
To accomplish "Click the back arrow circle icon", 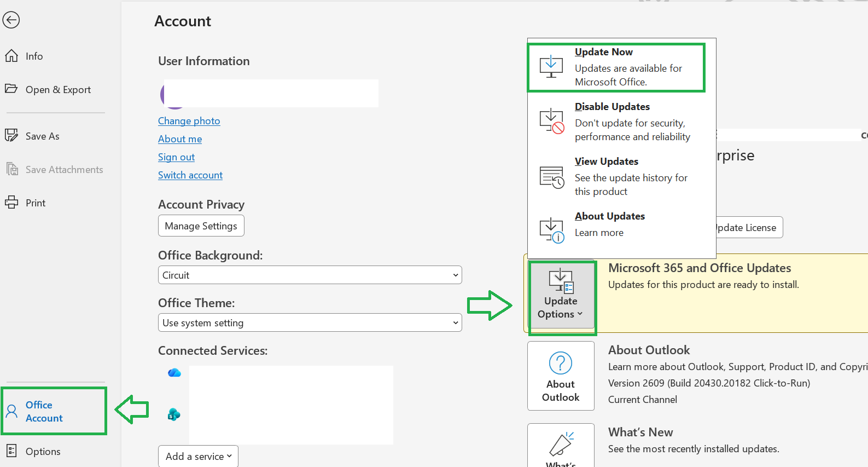I will tap(11, 20).
